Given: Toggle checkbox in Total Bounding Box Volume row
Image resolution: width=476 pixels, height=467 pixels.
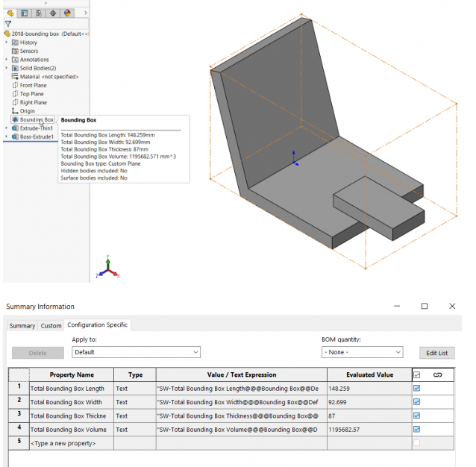Looking at the screenshot, I should 416,430.
